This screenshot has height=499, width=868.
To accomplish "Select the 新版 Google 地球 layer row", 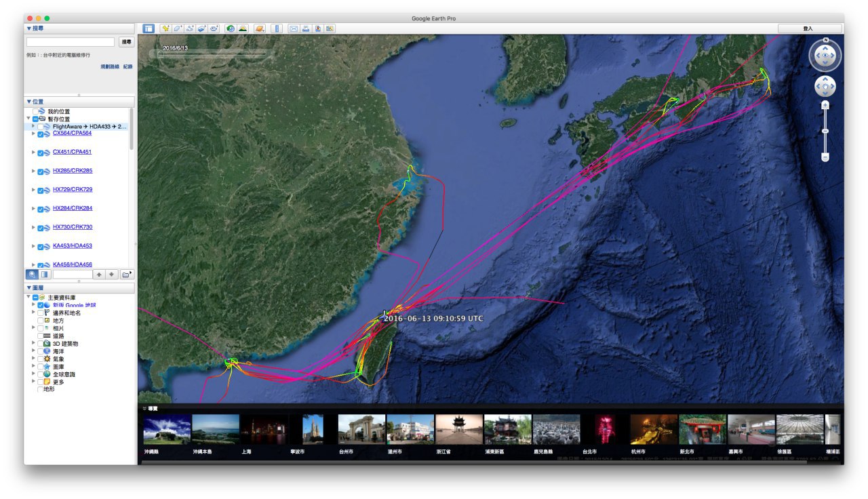I will point(74,305).
